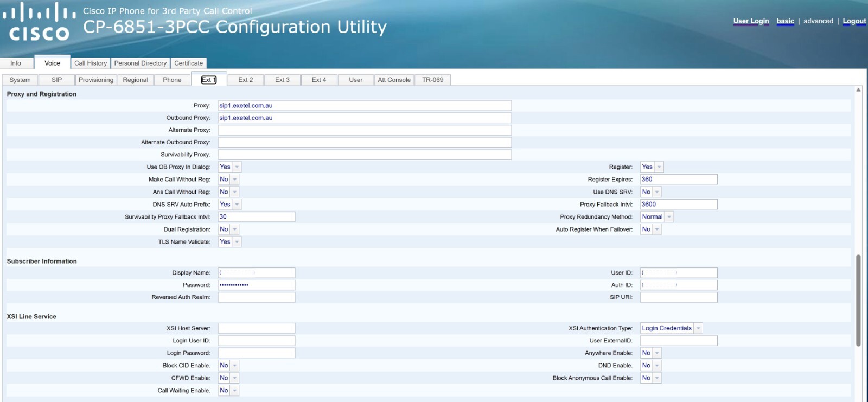Click the Proxy input field
This screenshot has width=868, height=402.
[365, 106]
